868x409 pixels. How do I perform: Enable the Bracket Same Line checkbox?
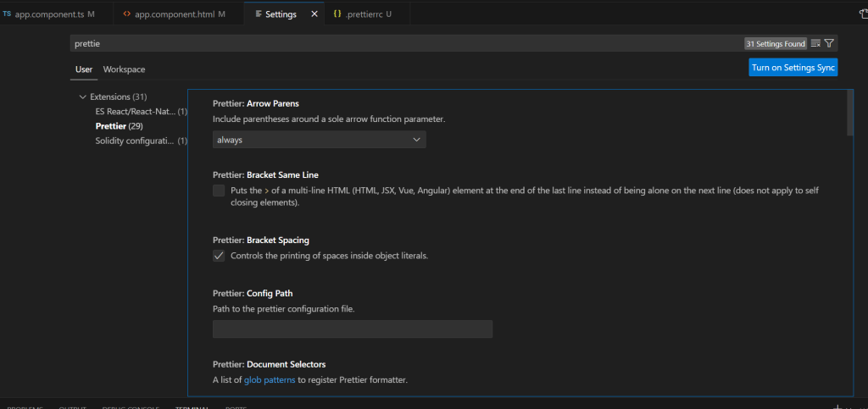[219, 191]
